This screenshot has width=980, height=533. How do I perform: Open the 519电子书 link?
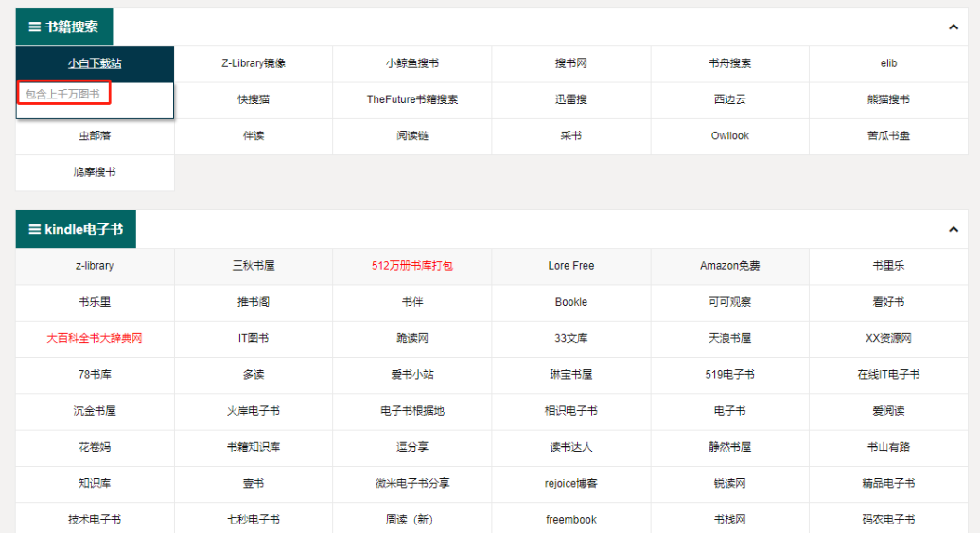(730, 375)
